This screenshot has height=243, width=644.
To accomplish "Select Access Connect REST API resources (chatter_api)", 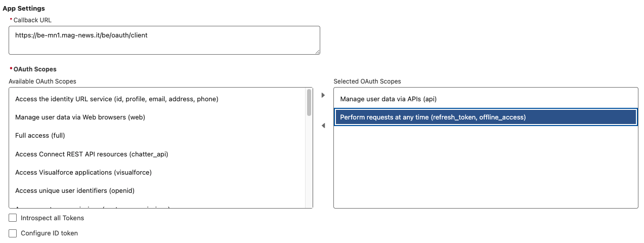I will coord(92,154).
